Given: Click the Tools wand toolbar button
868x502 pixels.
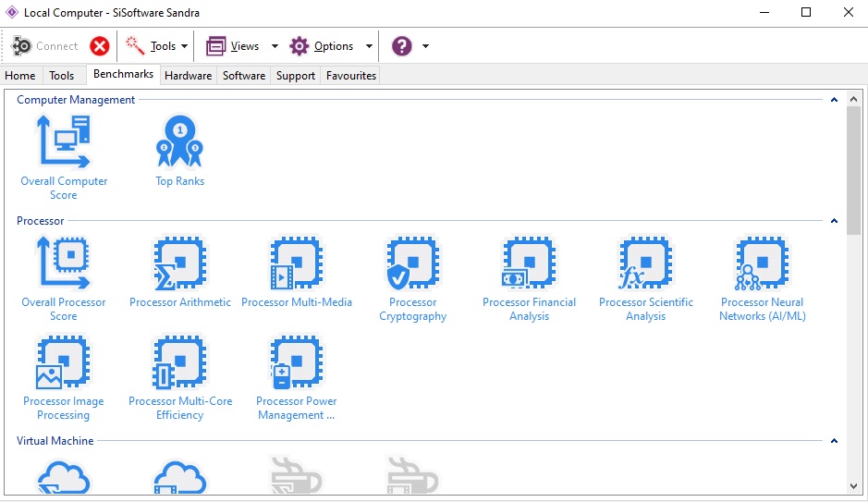Looking at the screenshot, I should pos(150,46).
